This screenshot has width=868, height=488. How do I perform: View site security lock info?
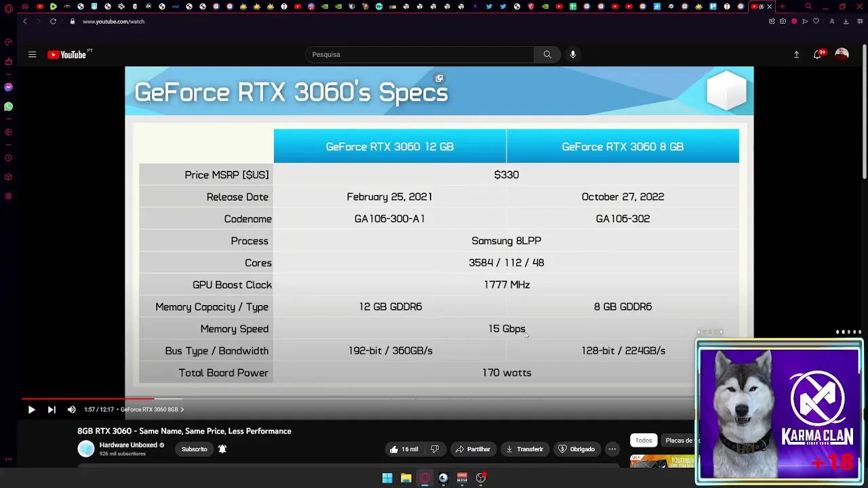72,21
